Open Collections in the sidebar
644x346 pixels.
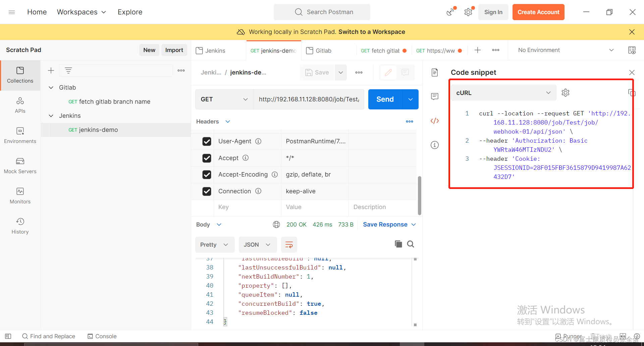pyautogui.click(x=20, y=75)
